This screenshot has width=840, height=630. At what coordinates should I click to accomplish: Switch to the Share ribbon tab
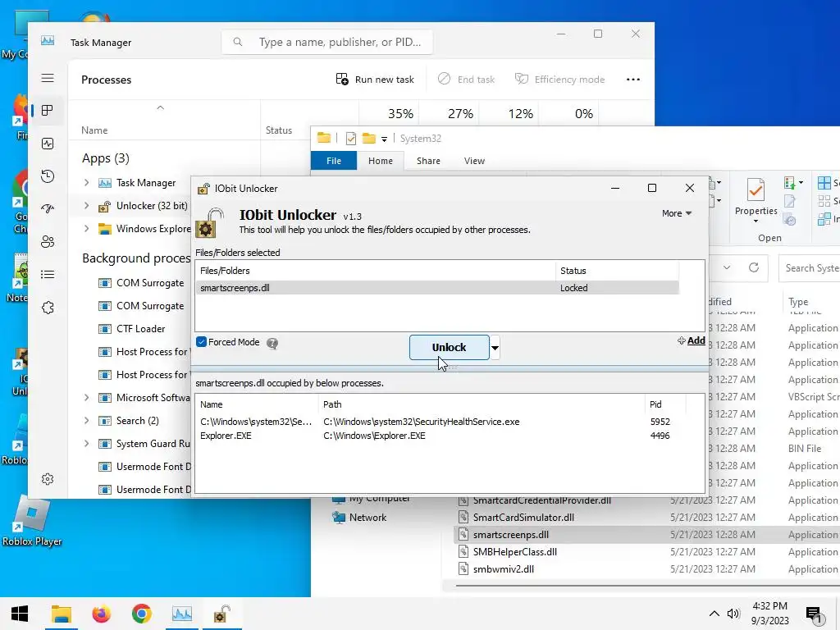coord(428,161)
